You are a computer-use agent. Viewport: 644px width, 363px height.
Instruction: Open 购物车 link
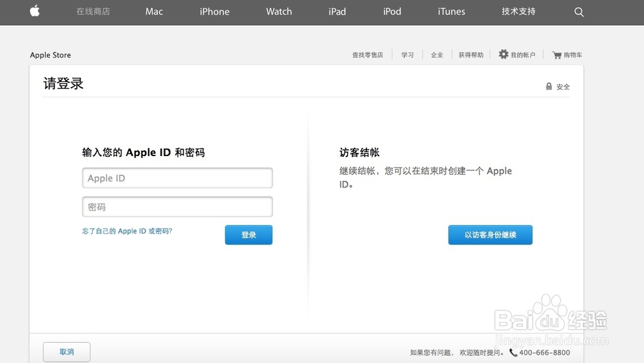coord(573,55)
